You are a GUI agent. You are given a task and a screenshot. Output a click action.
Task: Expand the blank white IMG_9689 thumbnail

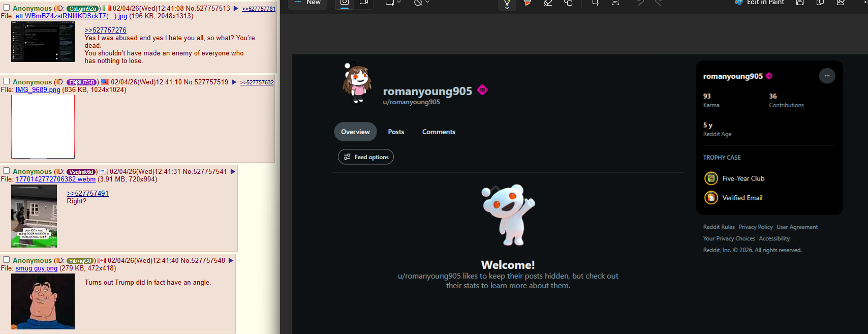(43, 127)
